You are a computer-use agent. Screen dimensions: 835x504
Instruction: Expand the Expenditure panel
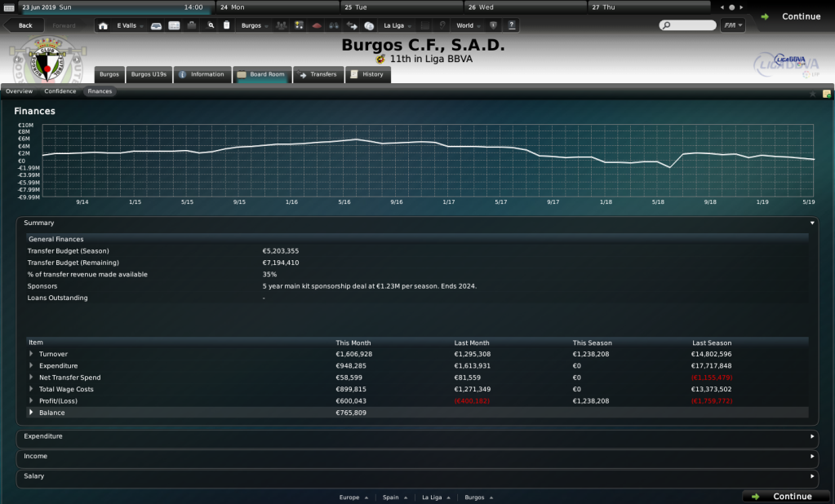click(812, 436)
